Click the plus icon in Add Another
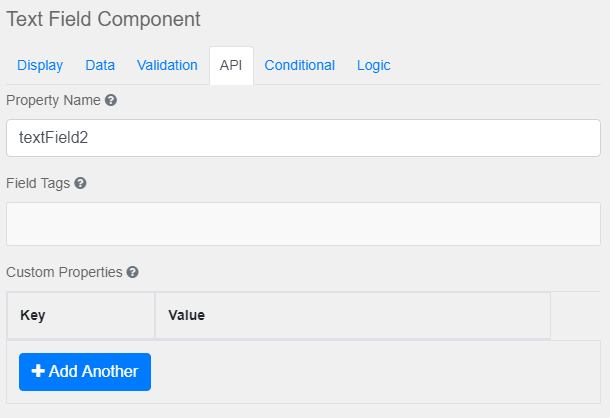Image resolution: width=610 pixels, height=418 pixels. pos(38,371)
